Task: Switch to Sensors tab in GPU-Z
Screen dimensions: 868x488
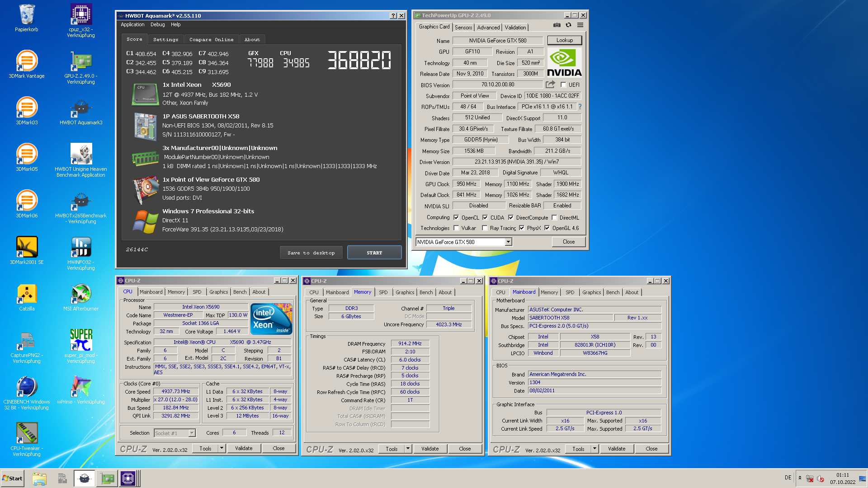Action: (x=463, y=28)
